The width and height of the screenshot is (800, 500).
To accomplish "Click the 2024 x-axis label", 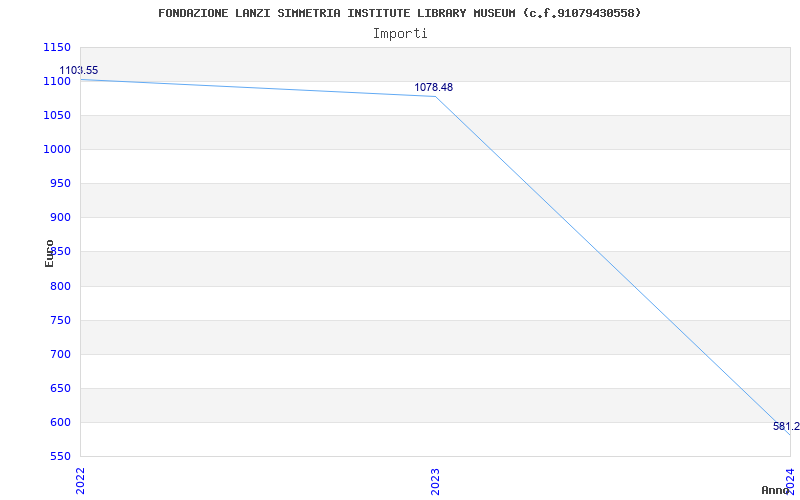I will point(790,480).
